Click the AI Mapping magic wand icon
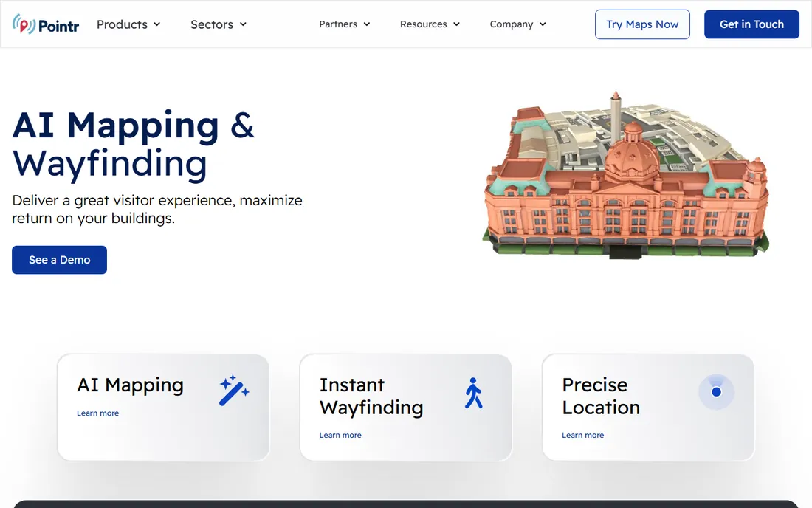812x508 pixels. pyautogui.click(x=234, y=391)
